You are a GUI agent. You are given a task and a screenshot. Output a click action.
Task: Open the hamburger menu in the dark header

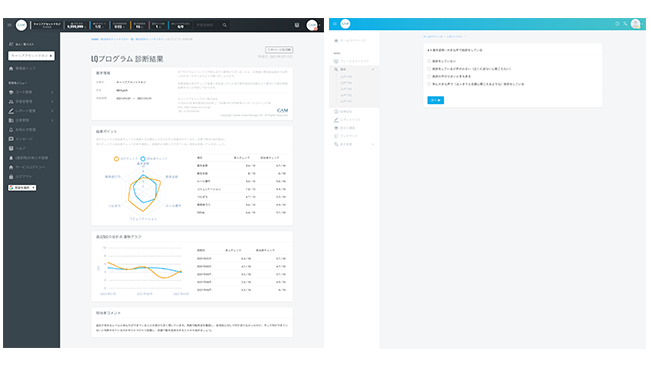click(10, 25)
